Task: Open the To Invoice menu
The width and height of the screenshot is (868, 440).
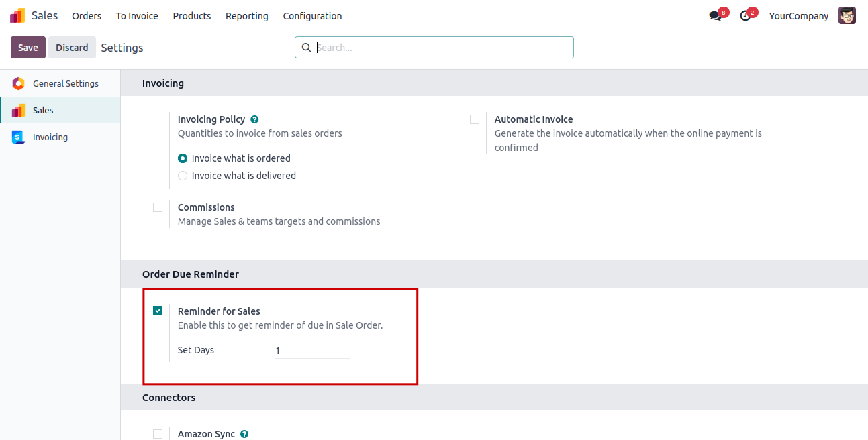Action: (137, 16)
